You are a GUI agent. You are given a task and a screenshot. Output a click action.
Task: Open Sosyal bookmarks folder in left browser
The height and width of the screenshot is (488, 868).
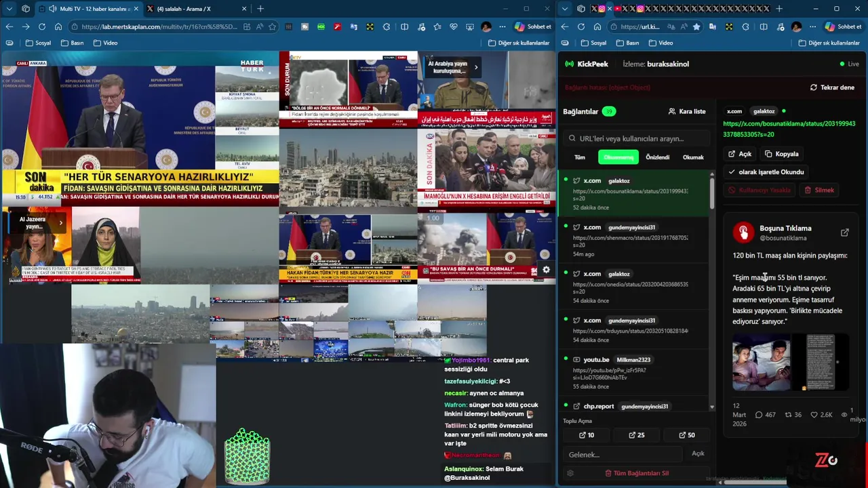coord(38,43)
